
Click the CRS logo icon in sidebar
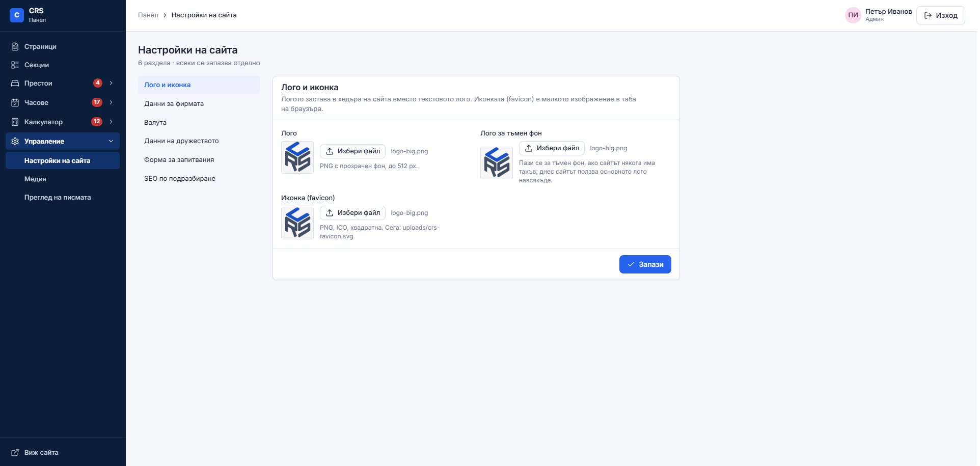click(17, 15)
